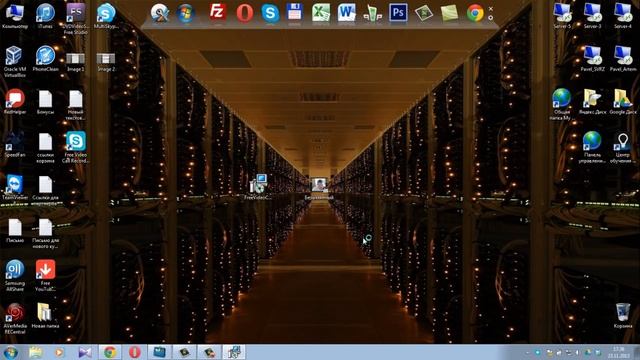Launch Chrome from the top dock

point(475,13)
